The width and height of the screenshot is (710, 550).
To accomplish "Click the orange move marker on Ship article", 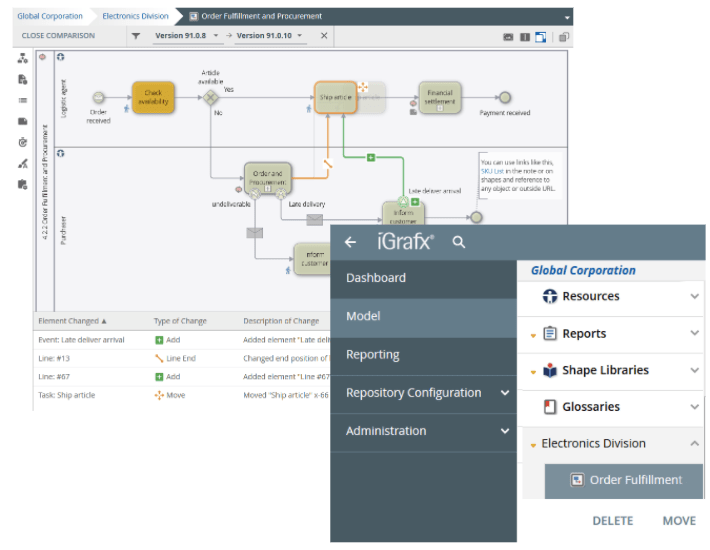I will coord(363,87).
